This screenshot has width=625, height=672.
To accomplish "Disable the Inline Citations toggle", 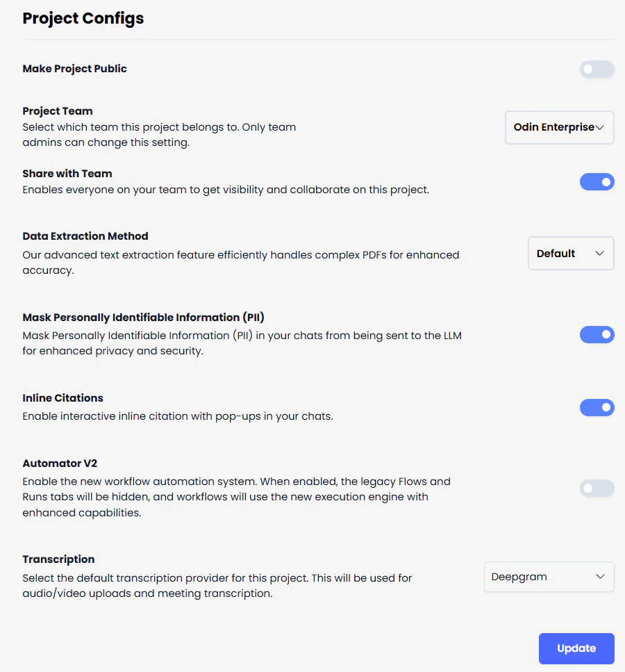I will pyautogui.click(x=597, y=407).
